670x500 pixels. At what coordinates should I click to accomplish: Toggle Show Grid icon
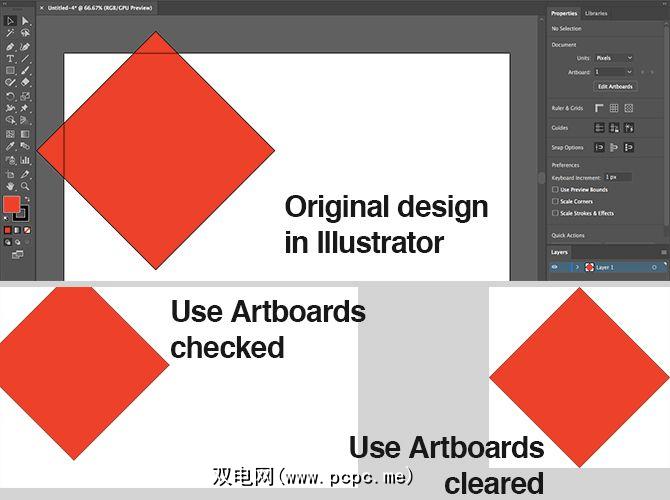coord(614,108)
